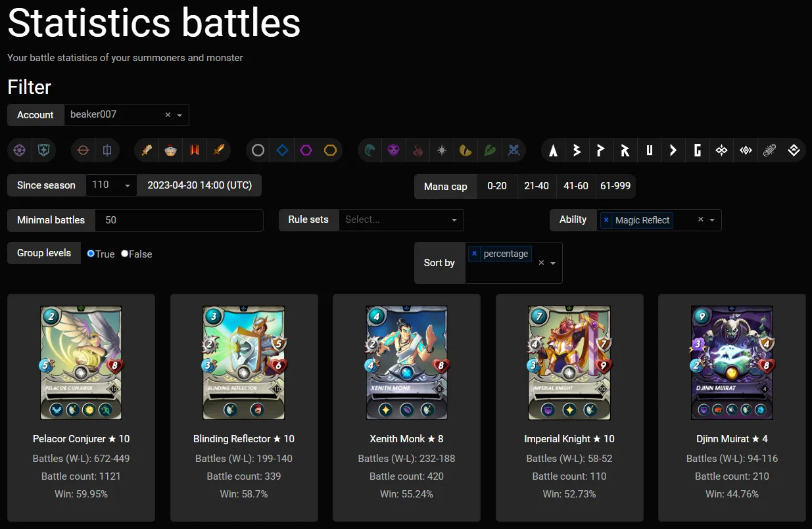Open the Blinding Reflector card image
This screenshot has height=529, width=812.
tap(244, 363)
